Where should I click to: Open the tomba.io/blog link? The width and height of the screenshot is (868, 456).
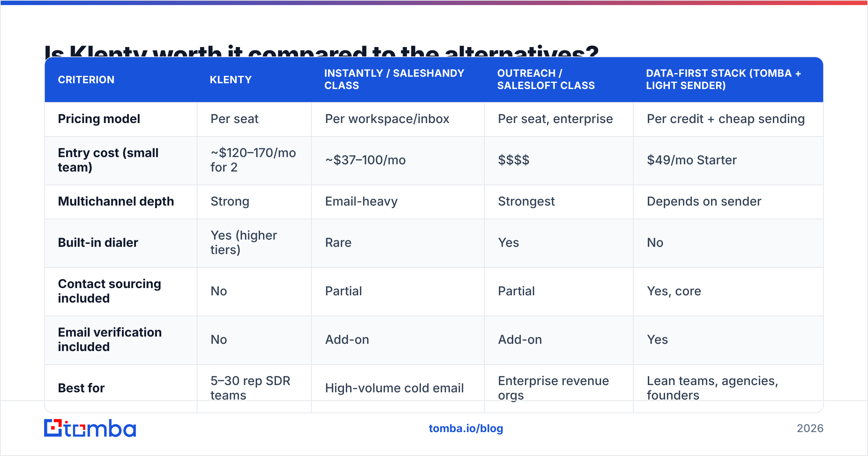click(466, 428)
